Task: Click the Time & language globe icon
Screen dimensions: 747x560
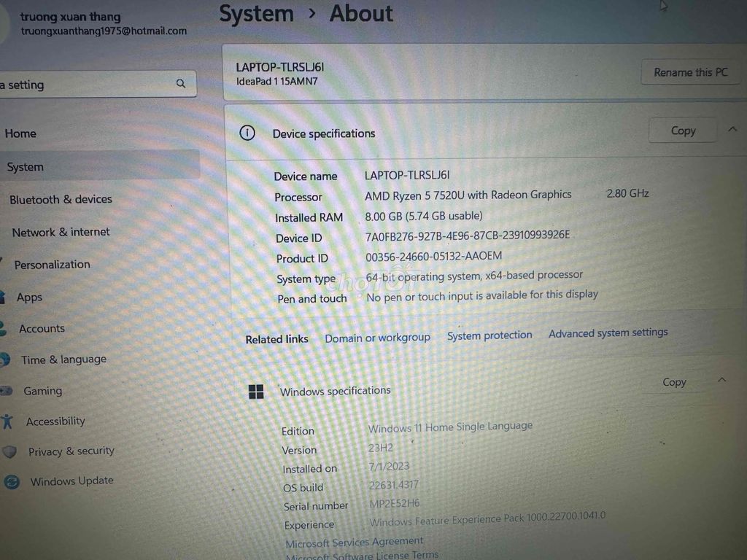Action: click(x=5, y=359)
